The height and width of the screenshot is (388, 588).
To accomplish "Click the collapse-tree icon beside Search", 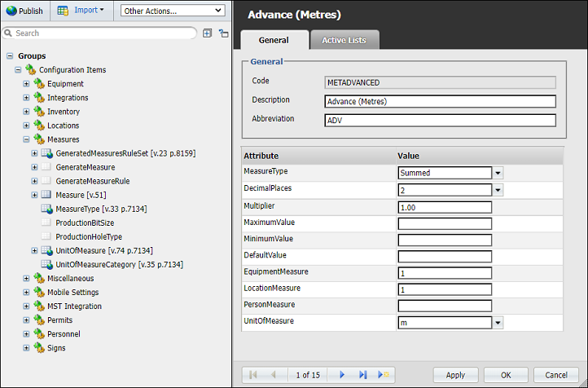I will point(224,33).
